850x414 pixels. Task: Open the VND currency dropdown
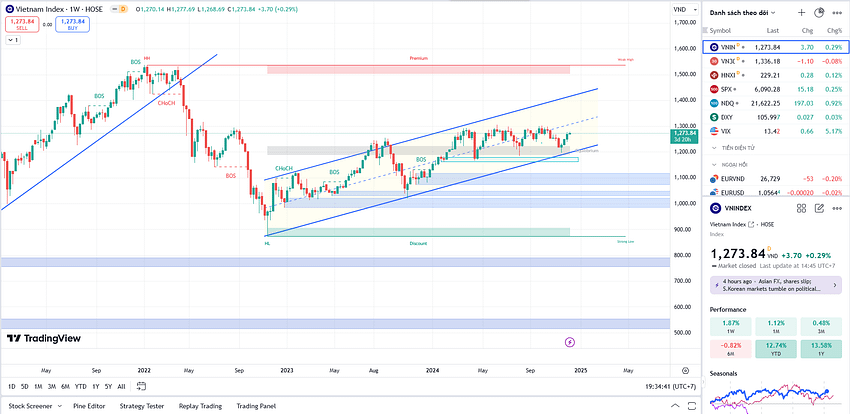tap(684, 9)
